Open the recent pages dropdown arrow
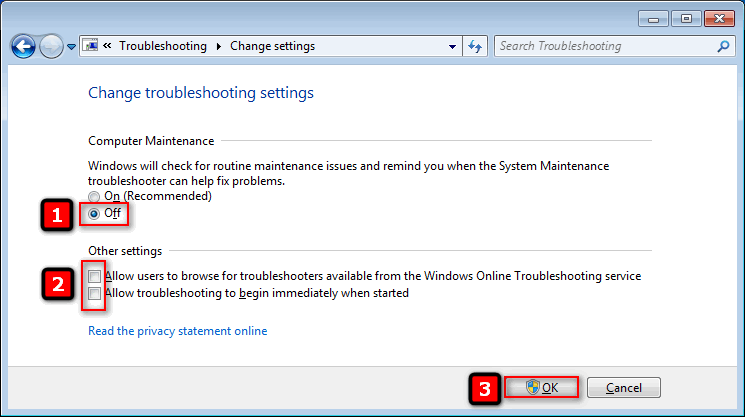 click(71, 47)
